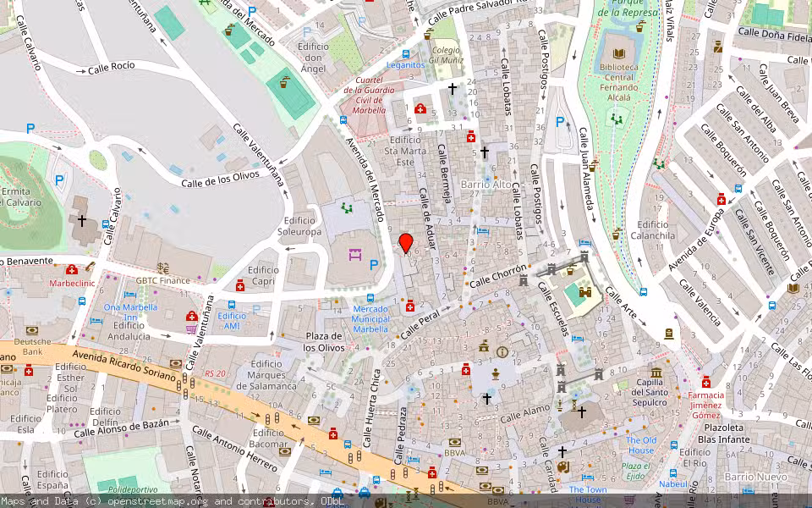This screenshot has height=508, width=812.
Task: Click the pharmacy icon beside Edificio Capri
Action: [240, 285]
